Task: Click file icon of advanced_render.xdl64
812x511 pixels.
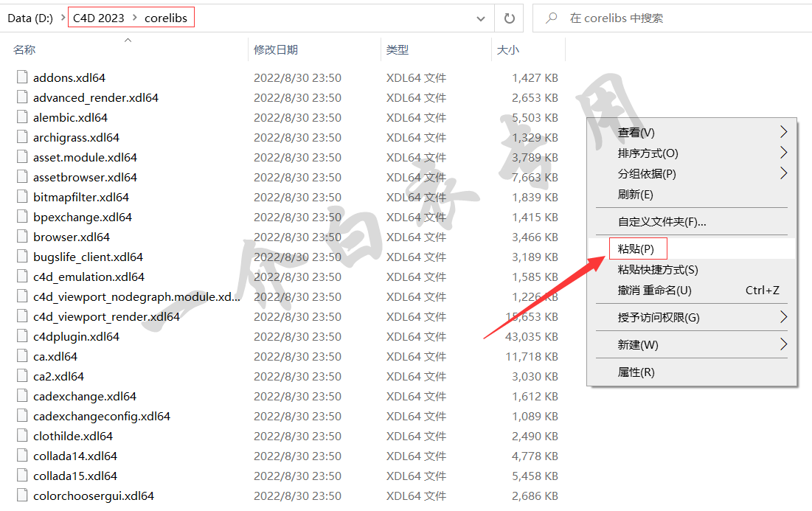Action: [x=21, y=97]
